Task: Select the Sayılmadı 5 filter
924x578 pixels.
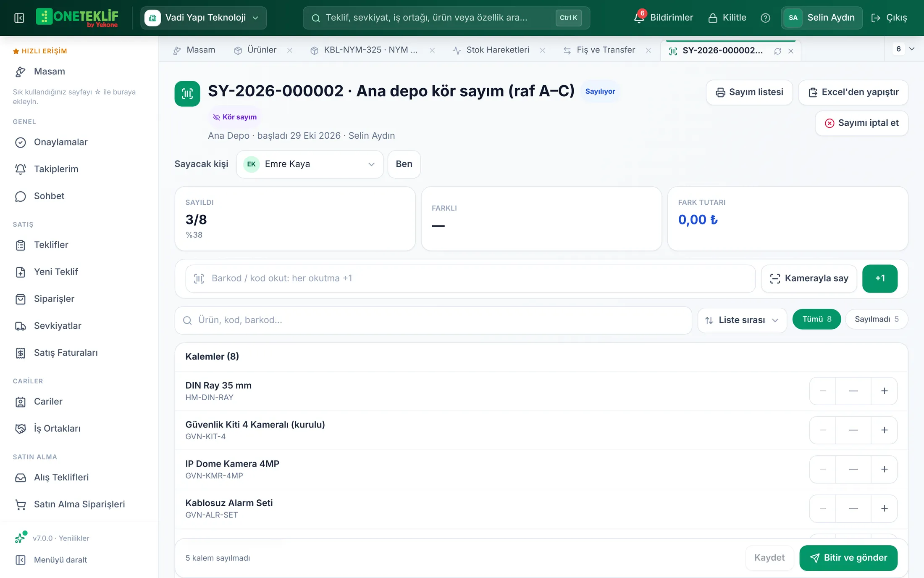Action: pos(877,319)
